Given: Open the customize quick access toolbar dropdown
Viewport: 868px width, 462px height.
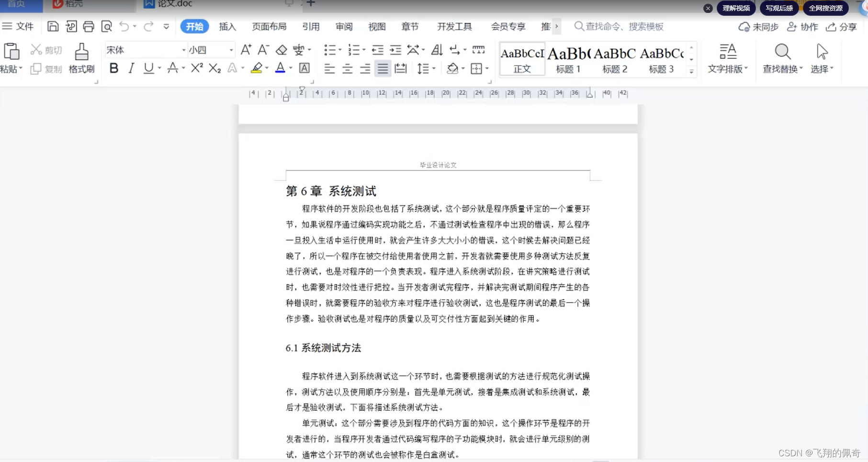Looking at the screenshot, I should point(166,27).
